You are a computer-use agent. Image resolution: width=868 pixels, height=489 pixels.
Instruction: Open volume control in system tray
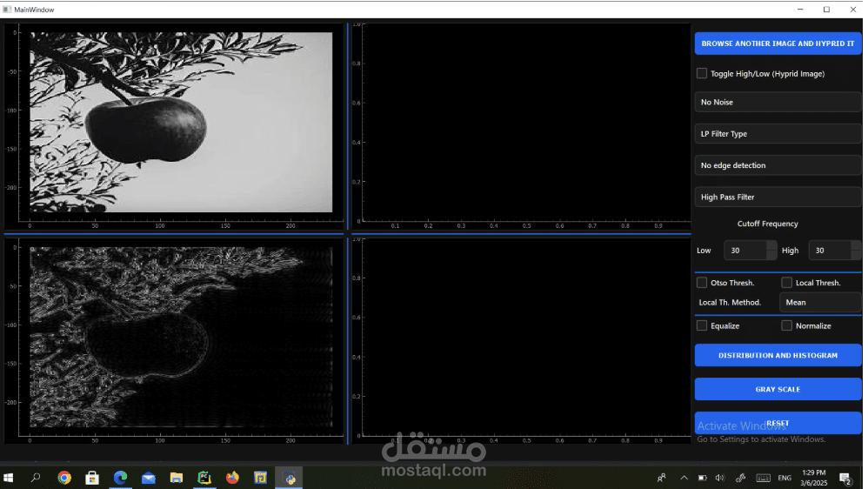click(x=719, y=478)
